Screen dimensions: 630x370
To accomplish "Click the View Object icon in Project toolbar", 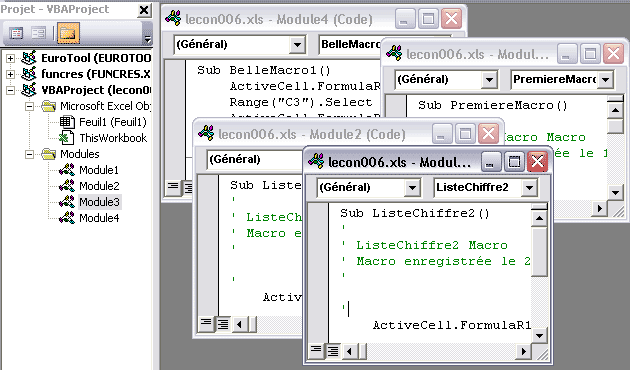I will 39,33.
